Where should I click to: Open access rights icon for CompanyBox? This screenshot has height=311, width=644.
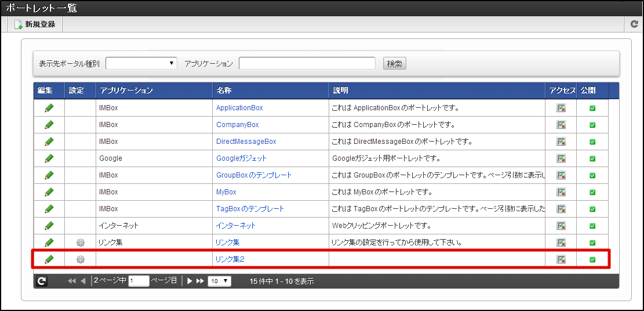click(x=561, y=125)
